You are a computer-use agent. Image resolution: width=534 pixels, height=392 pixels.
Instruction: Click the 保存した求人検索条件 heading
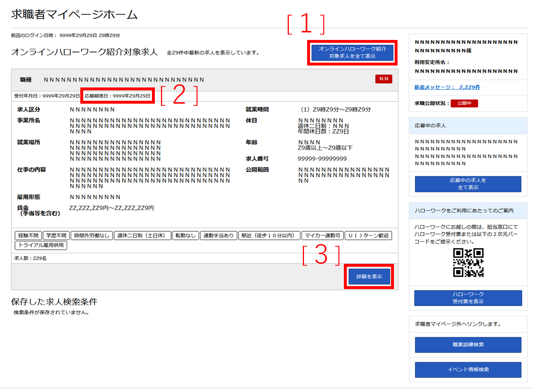pyautogui.click(x=54, y=302)
